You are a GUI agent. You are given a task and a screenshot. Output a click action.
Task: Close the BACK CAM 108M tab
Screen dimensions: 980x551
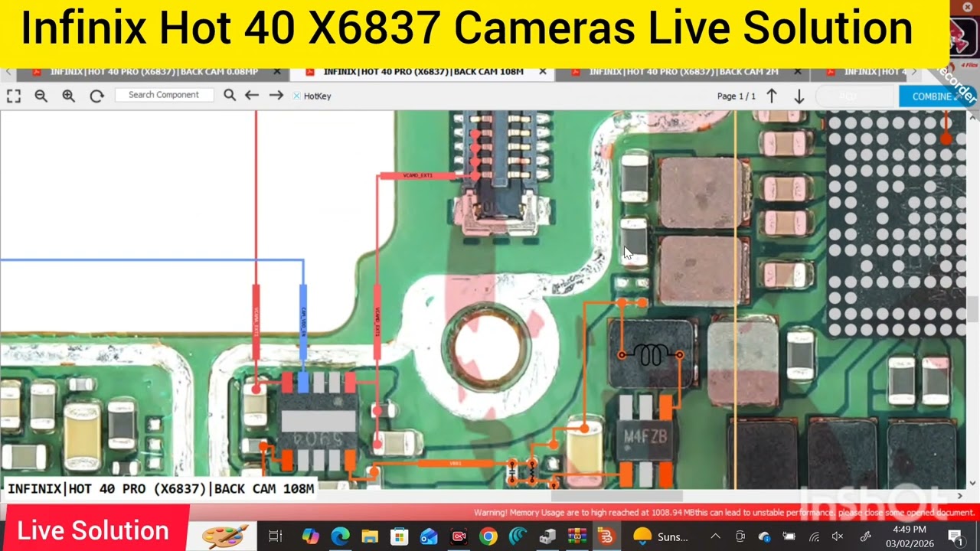click(x=543, y=72)
